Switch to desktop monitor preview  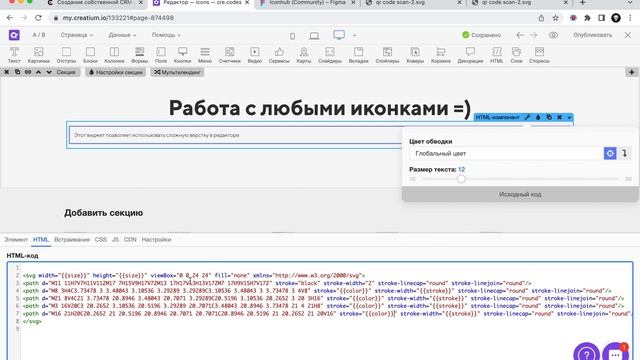point(339,35)
